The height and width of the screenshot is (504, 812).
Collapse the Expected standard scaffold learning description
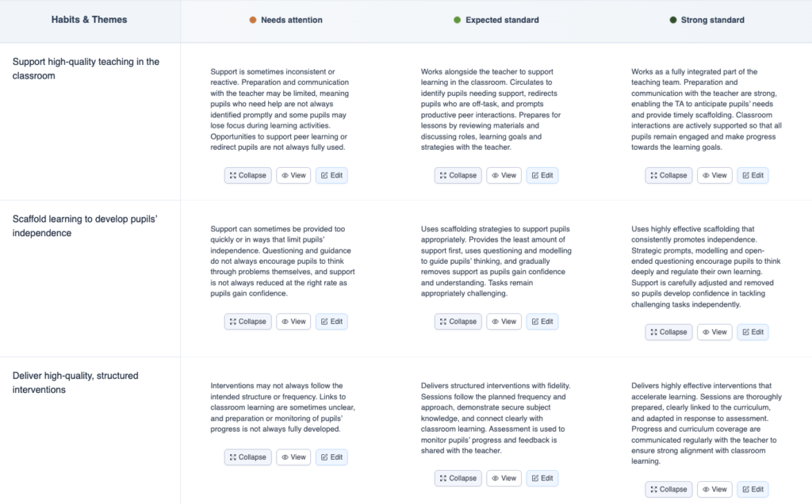click(458, 322)
